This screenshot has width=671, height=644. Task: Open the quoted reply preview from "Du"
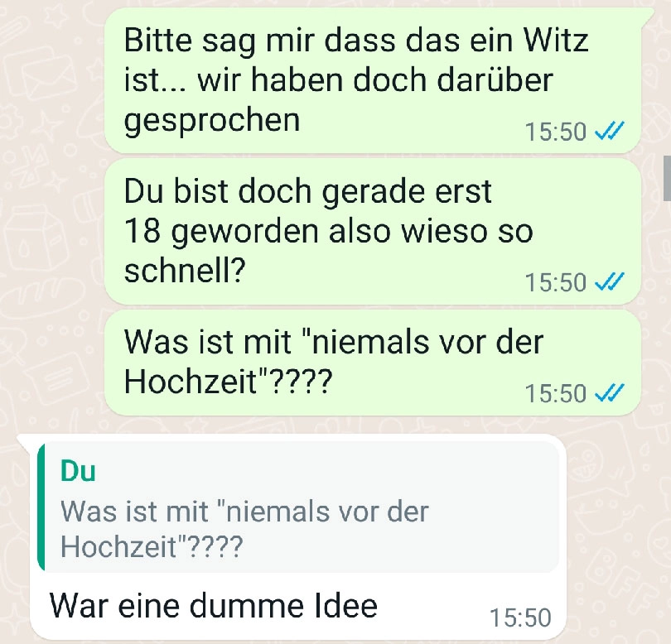(298, 507)
